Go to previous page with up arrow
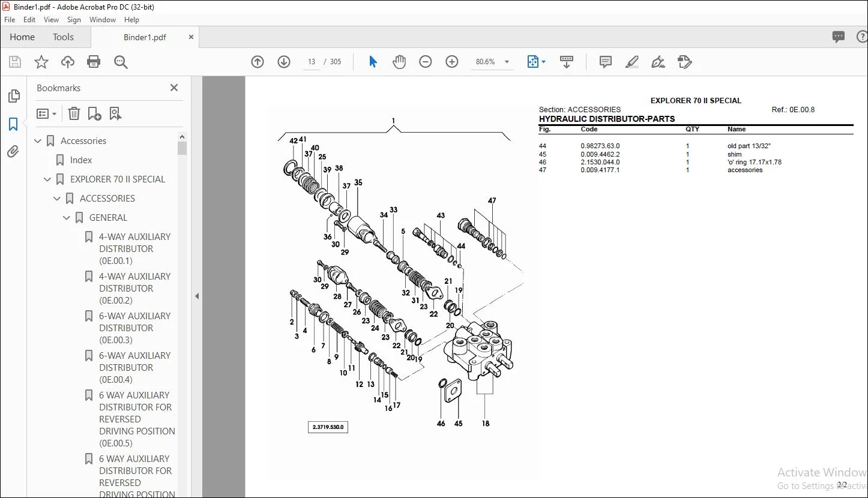 pyautogui.click(x=258, y=62)
